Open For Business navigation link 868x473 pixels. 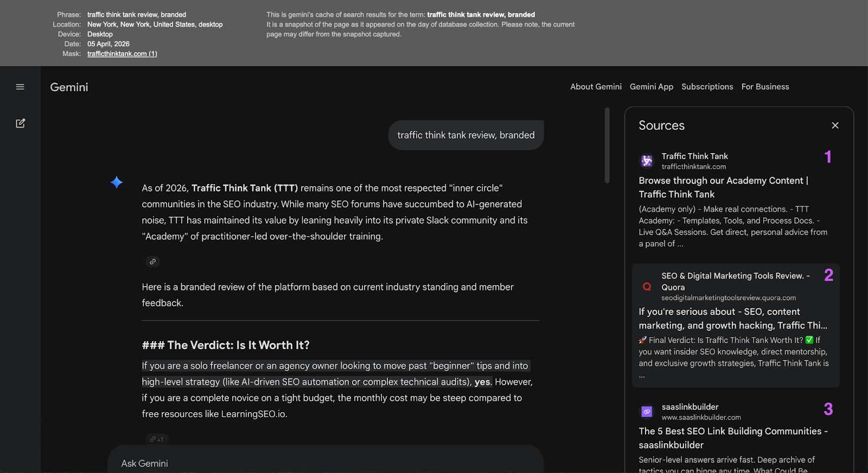[x=765, y=87]
